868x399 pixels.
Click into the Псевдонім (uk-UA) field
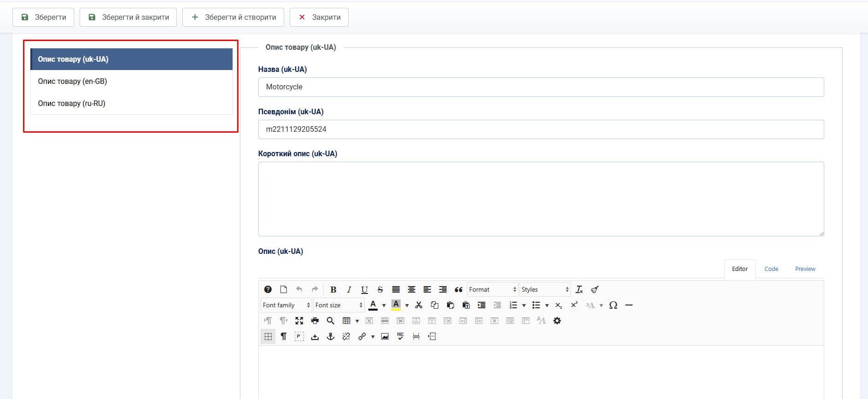tap(541, 129)
